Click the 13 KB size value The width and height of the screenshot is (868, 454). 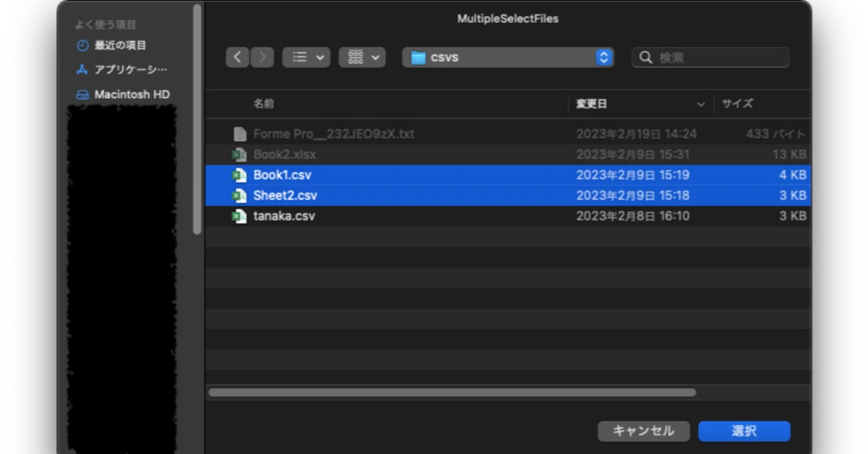click(789, 154)
